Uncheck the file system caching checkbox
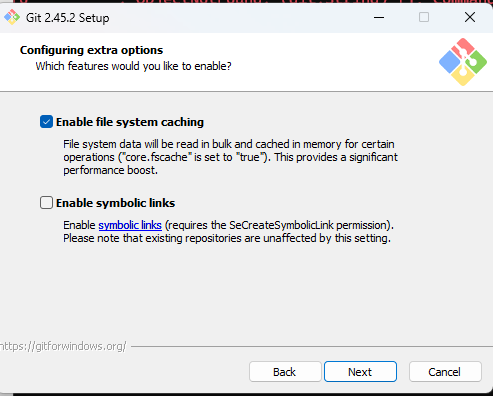The width and height of the screenshot is (493, 396). [46, 122]
